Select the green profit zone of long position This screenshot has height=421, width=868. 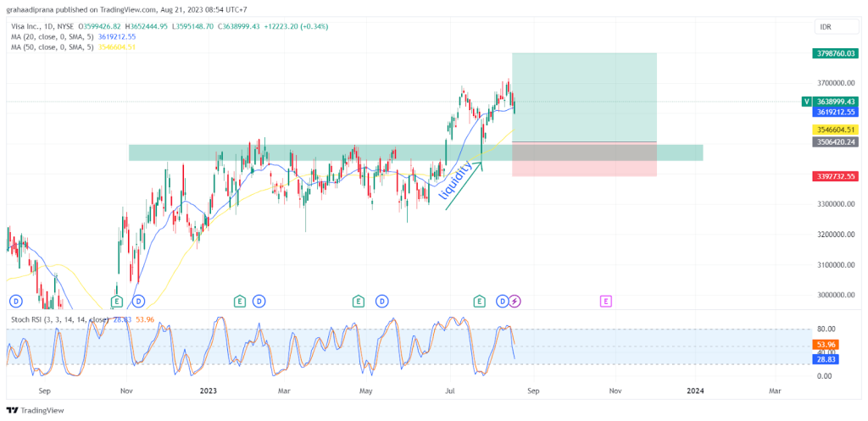pyautogui.click(x=584, y=97)
